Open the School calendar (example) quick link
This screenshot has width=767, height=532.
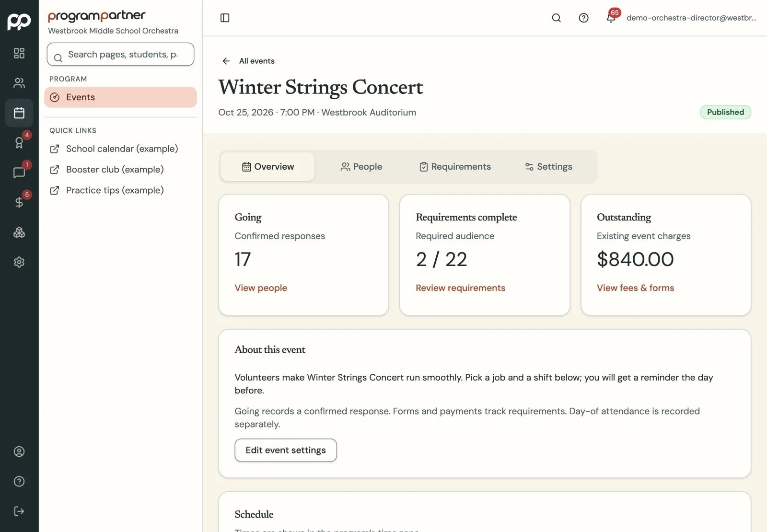[114, 149]
